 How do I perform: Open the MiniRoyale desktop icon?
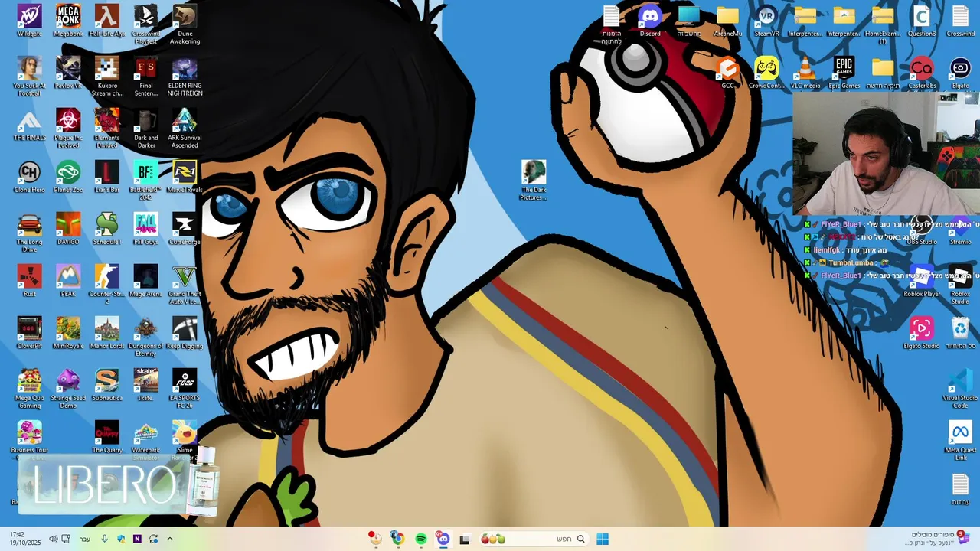(x=68, y=333)
